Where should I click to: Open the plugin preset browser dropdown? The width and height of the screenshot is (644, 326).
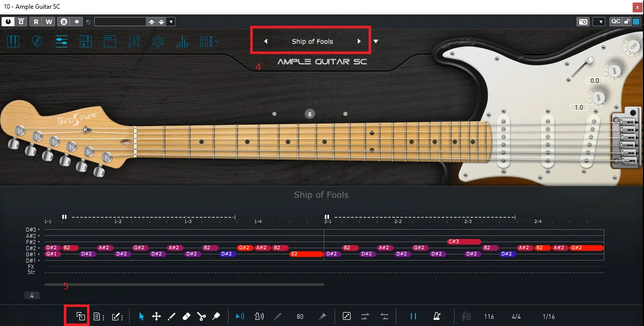click(171, 22)
